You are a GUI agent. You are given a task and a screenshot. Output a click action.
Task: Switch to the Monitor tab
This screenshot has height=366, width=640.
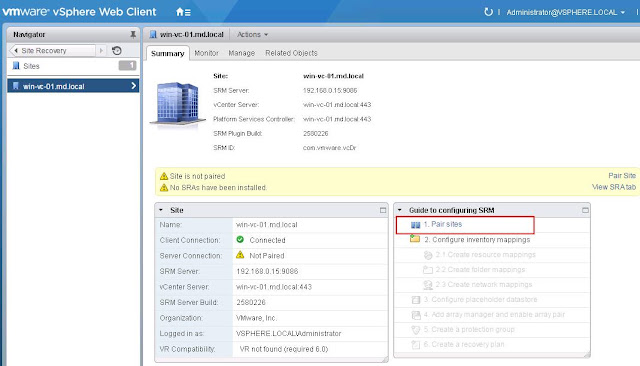point(206,53)
